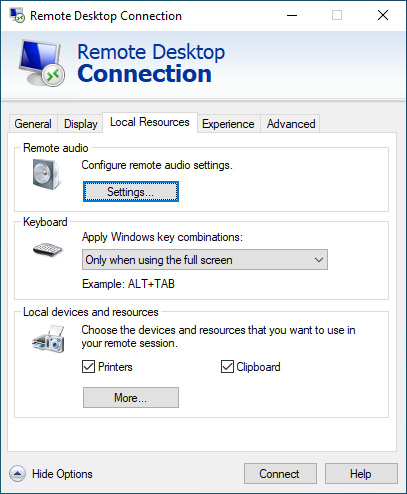Click the Remote audio speaker icon

[x=47, y=174]
